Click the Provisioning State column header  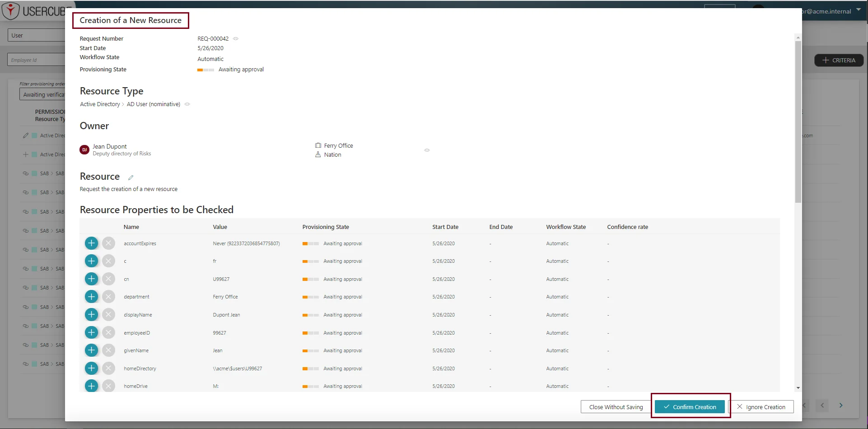click(x=326, y=227)
